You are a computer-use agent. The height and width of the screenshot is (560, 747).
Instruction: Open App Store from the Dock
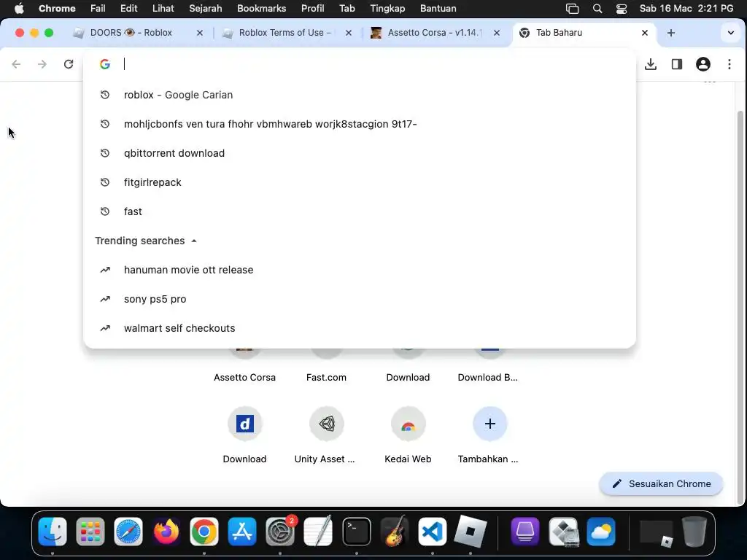[242, 532]
